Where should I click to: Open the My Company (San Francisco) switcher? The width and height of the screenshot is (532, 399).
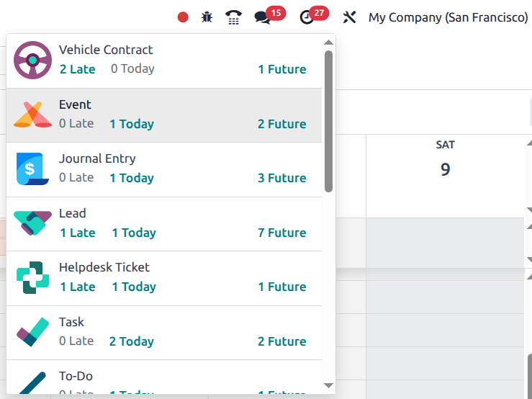(x=448, y=17)
